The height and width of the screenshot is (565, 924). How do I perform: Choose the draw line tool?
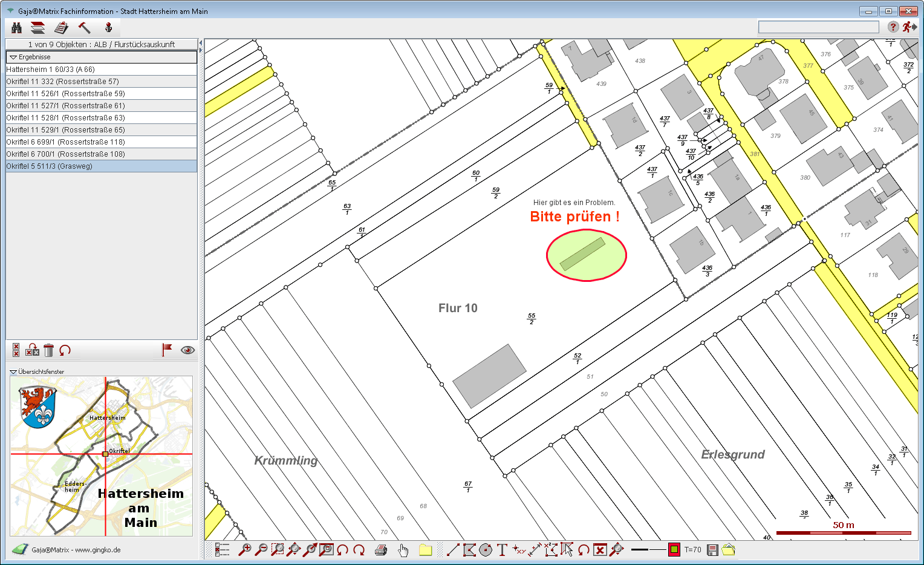click(452, 549)
